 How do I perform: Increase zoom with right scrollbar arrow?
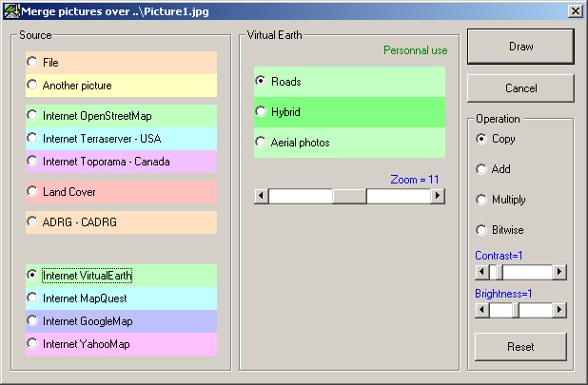click(438, 196)
